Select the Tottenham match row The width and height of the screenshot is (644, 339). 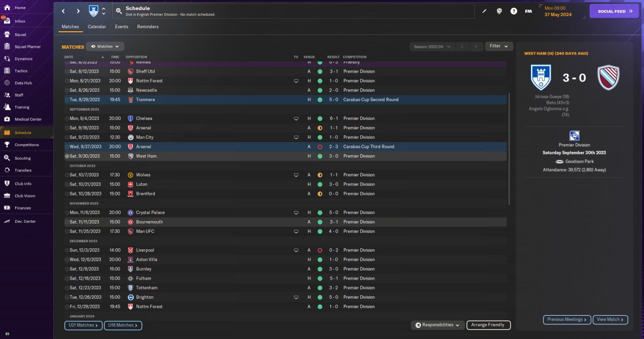pos(285,288)
